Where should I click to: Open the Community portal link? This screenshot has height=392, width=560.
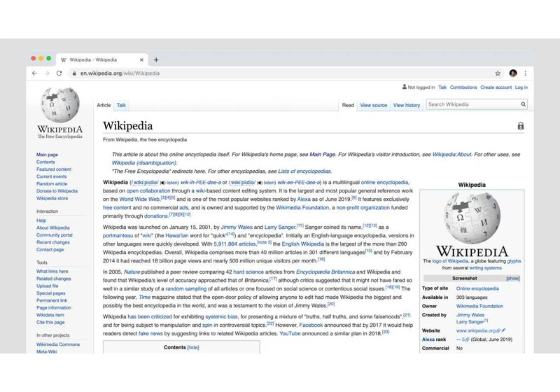[x=55, y=235]
